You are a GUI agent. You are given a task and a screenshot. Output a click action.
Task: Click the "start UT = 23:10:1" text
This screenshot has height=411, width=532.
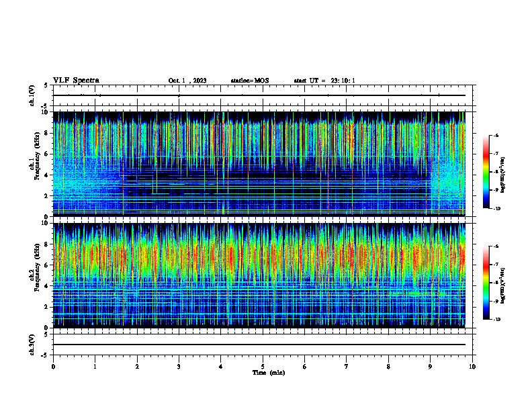(324, 81)
